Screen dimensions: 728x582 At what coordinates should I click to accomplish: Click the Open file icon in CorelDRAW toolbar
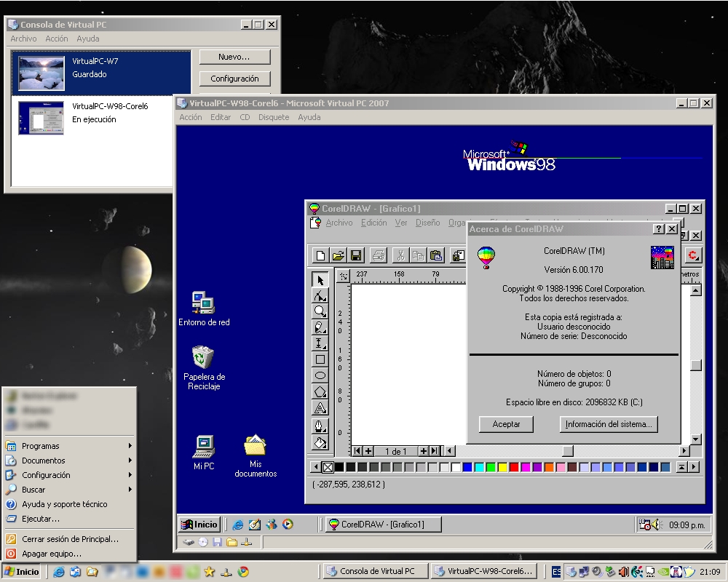point(339,255)
